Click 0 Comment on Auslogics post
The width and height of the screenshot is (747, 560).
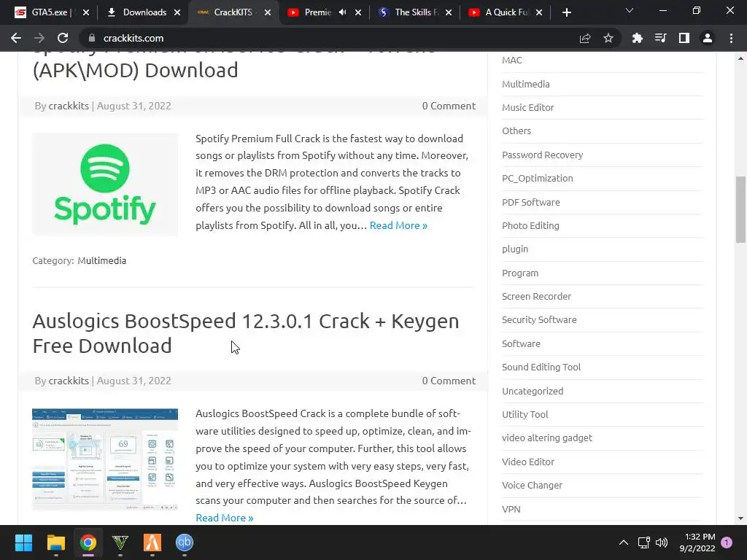(x=449, y=381)
